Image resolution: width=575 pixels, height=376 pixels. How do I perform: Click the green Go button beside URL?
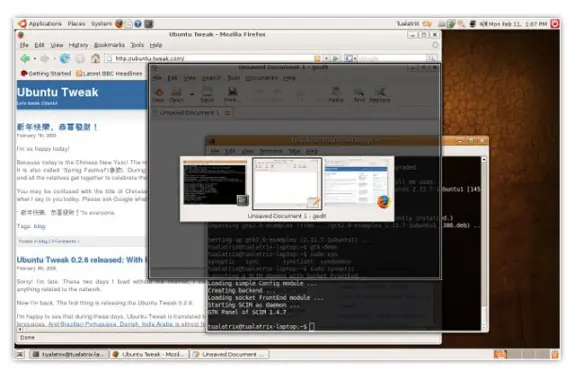[336, 59]
